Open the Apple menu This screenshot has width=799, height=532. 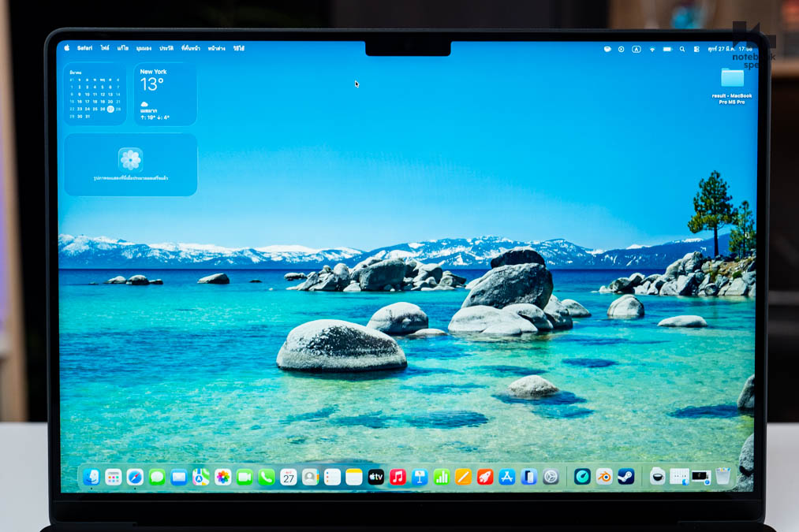(x=65, y=48)
